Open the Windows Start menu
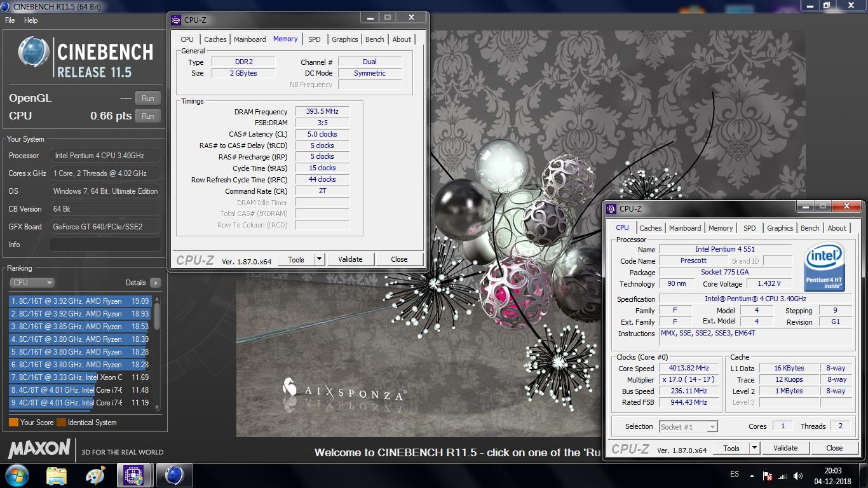 click(x=17, y=475)
